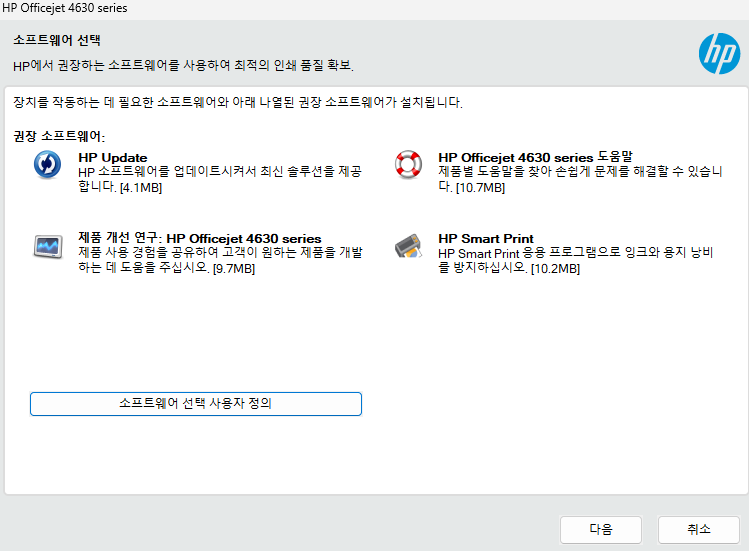The width and height of the screenshot is (749, 551).
Task: Click the red lifebuoy help icon
Action: click(408, 164)
